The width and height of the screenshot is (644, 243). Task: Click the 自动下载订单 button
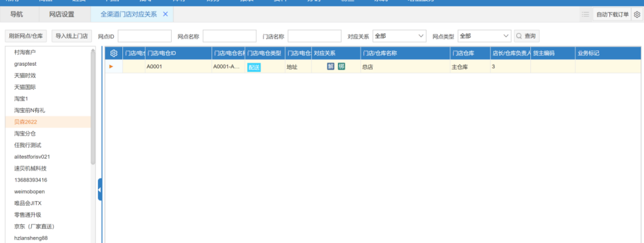pyautogui.click(x=612, y=15)
